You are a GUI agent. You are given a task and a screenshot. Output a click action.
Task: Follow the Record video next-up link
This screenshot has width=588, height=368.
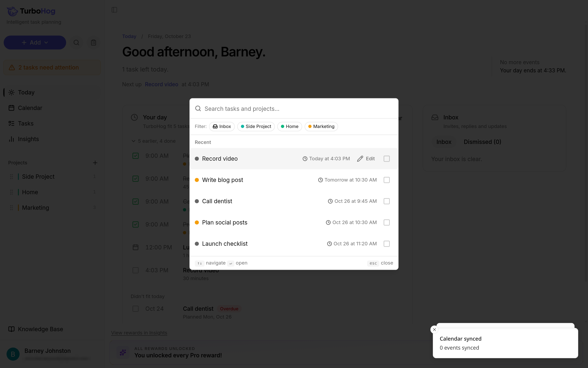161,84
